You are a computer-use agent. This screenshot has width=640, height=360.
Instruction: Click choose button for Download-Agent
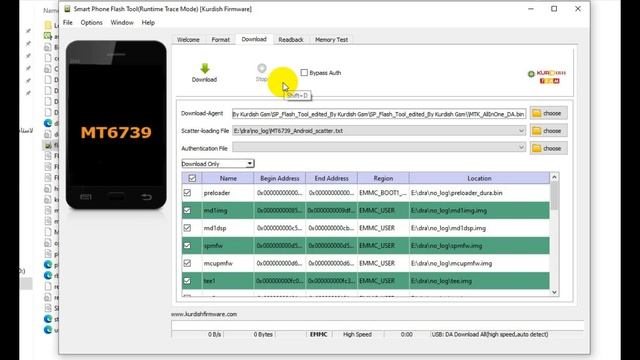pyautogui.click(x=549, y=113)
